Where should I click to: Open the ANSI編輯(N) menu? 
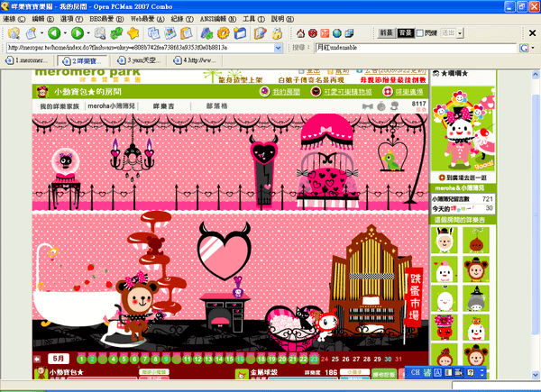click(218, 19)
